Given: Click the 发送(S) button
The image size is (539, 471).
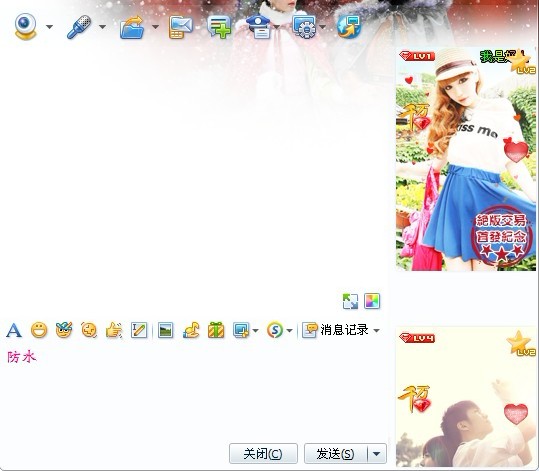Looking at the screenshot, I should coord(336,453).
